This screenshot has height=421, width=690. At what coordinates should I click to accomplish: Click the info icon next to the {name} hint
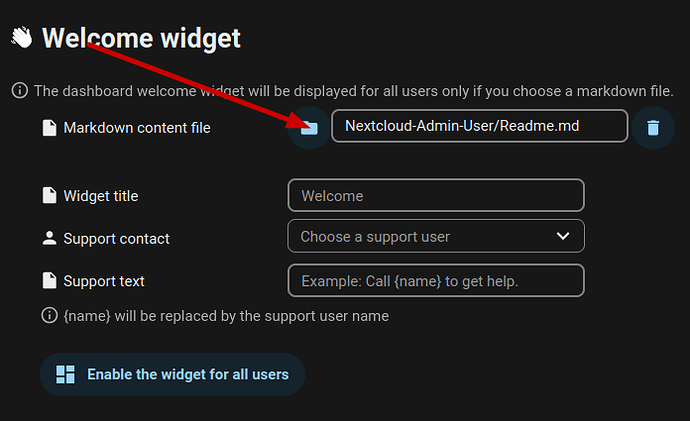tap(48, 316)
